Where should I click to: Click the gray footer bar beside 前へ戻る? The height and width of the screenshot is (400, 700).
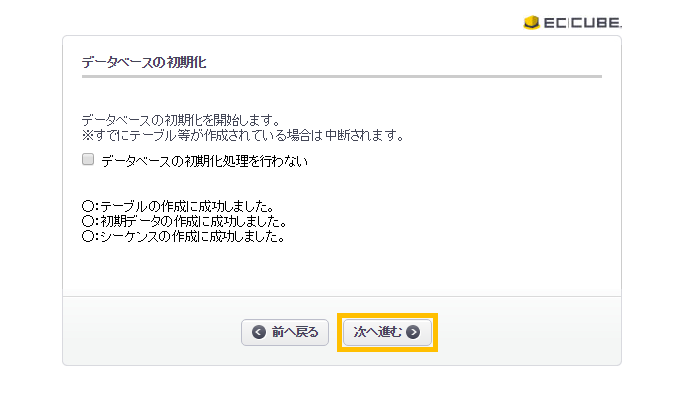click(152, 331)
